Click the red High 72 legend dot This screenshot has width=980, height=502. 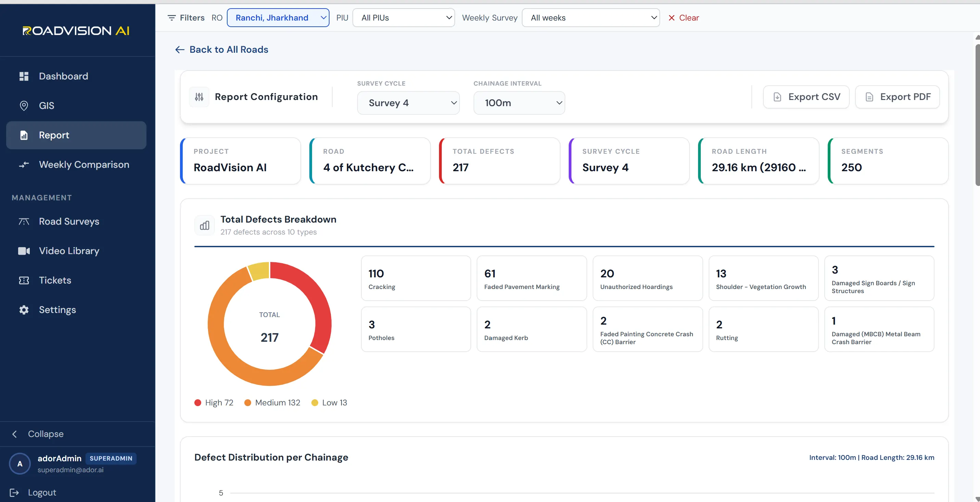[198, 403]
